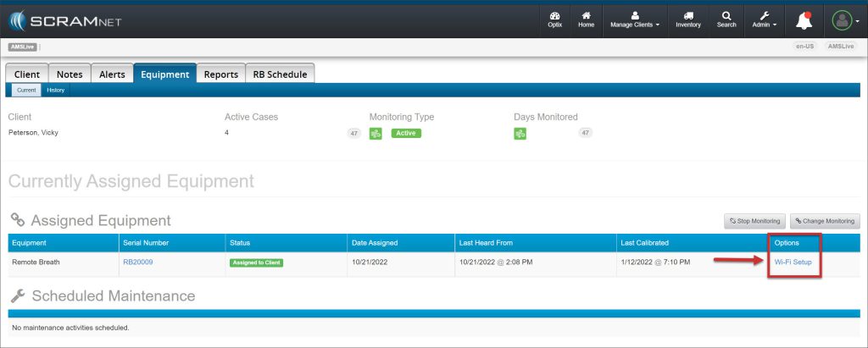Click the Stop Monitoring button
868x348 pixels.
click(x=754, y=221)
